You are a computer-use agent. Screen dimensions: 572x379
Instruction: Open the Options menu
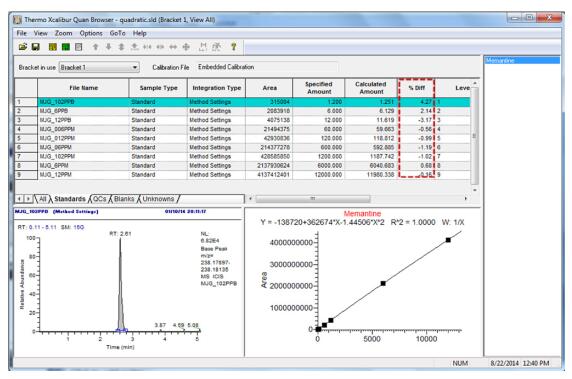click(x=91, y=33)
